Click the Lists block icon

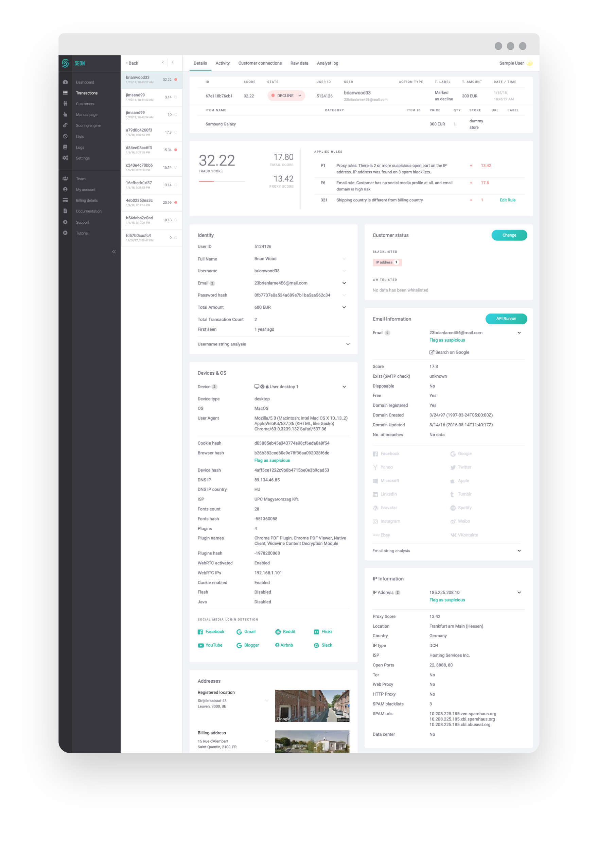(x=65, y=136)
